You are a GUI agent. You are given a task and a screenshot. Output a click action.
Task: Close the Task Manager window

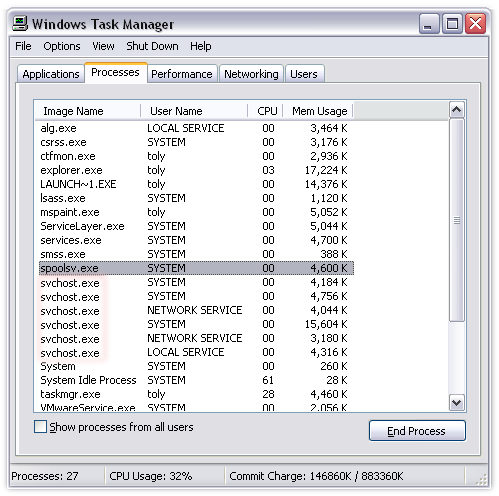(475, 24)
